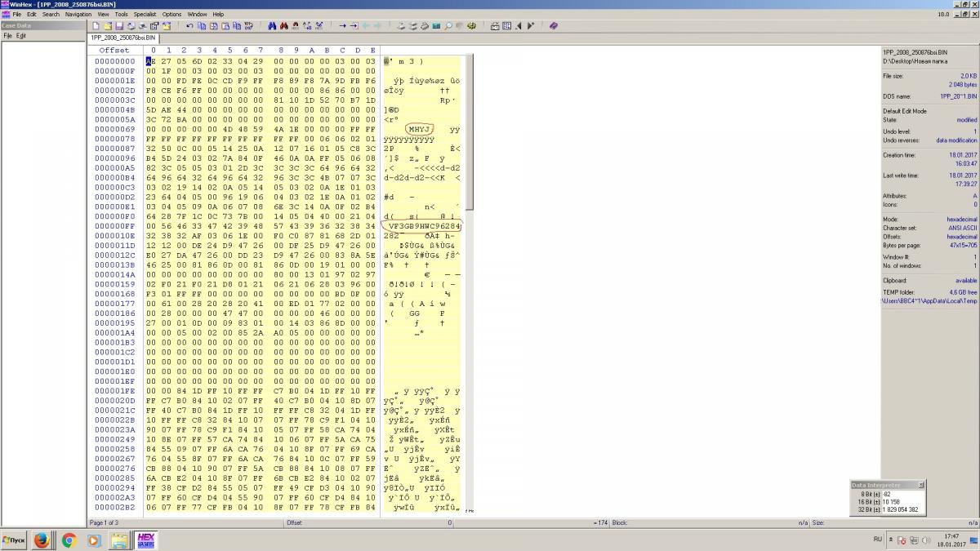This screenshot has width=980, height=551.
Task: Click the Find Text binoculars icon
Action: (272, 26)
